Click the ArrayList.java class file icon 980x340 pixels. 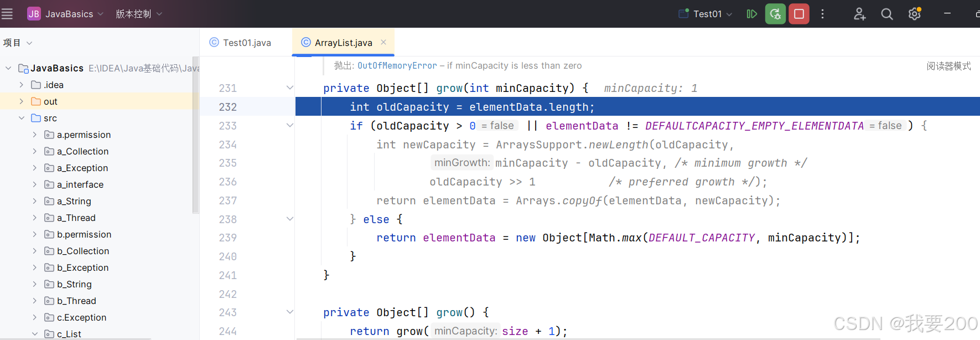306,43
